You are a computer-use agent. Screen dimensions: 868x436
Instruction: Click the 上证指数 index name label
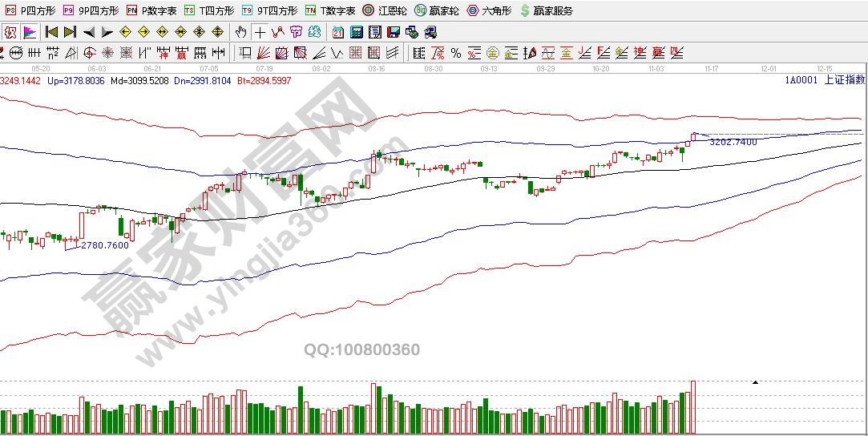point(844,80)
